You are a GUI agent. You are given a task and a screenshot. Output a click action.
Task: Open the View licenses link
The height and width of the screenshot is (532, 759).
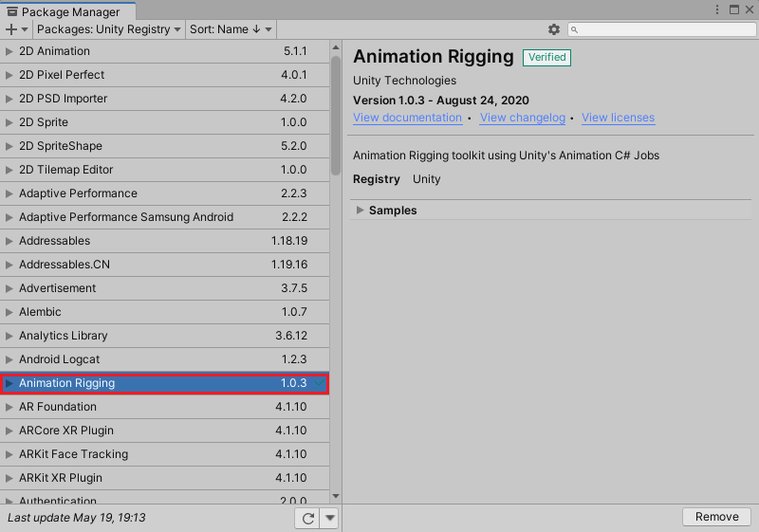click(x=618, y=118)
